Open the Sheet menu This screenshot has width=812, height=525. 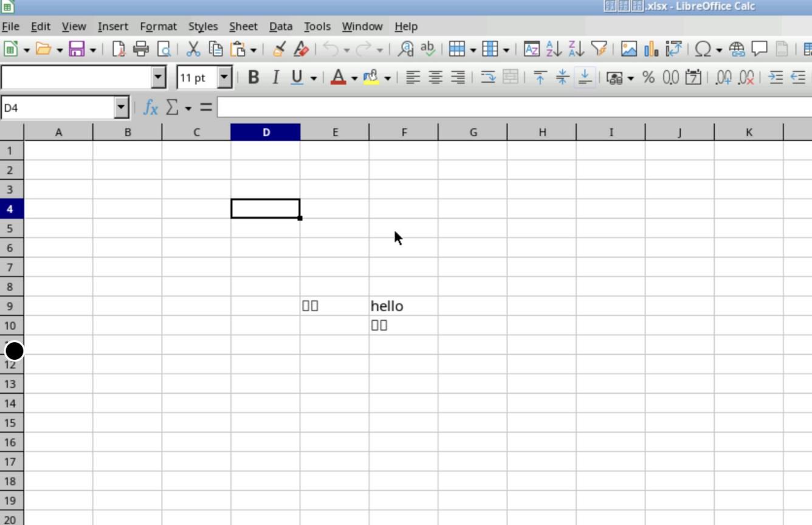243,27
